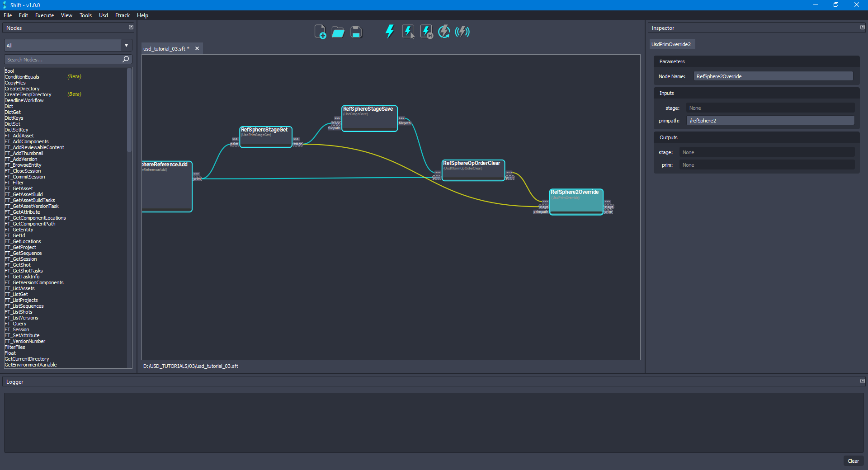This screenshot has width=868, height=470.
Task: Execute the entire node graph
Action: [x=389, y=31]
